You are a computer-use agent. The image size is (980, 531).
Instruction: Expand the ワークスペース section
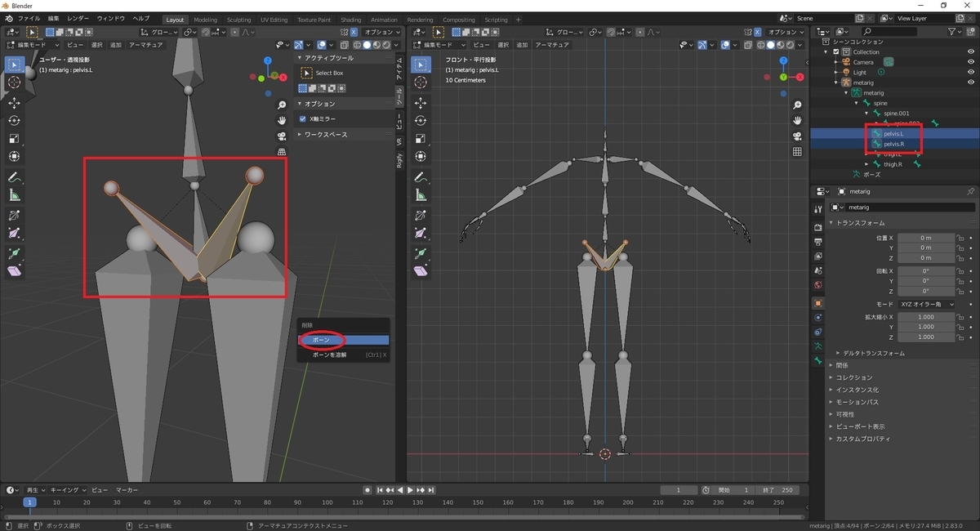pyautogui.click(x=325, y=134)
